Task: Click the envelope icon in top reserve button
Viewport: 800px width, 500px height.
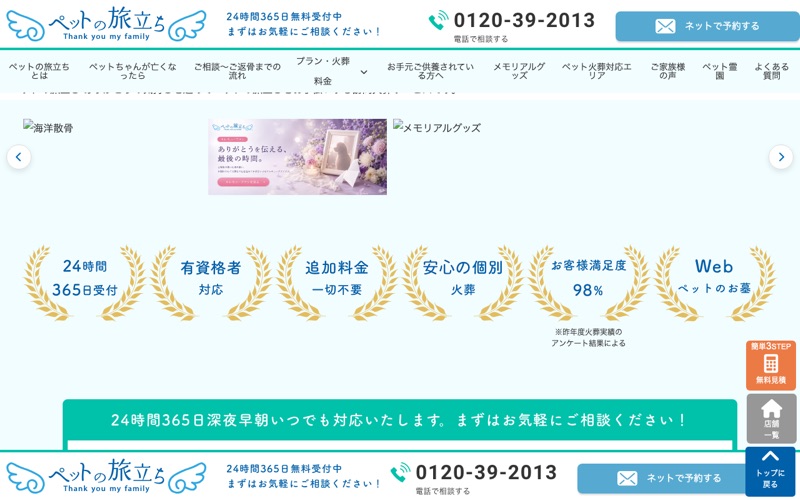Action: point(665,26)
